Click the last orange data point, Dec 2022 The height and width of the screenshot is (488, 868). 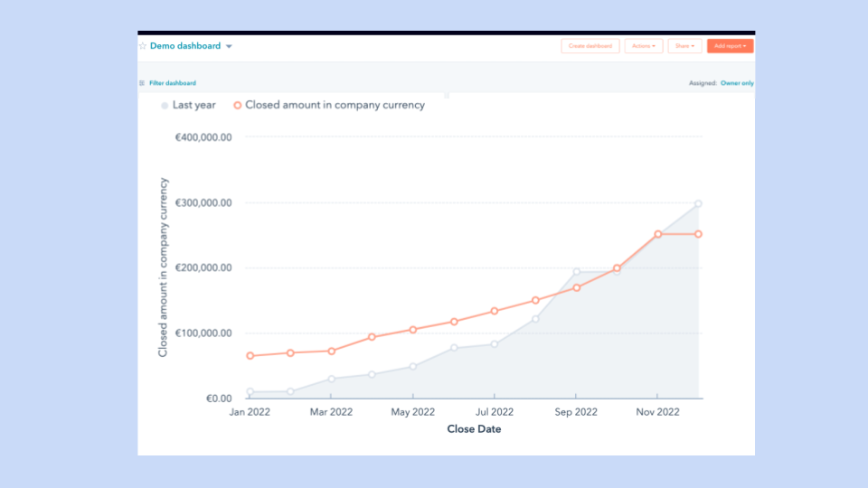699,235
